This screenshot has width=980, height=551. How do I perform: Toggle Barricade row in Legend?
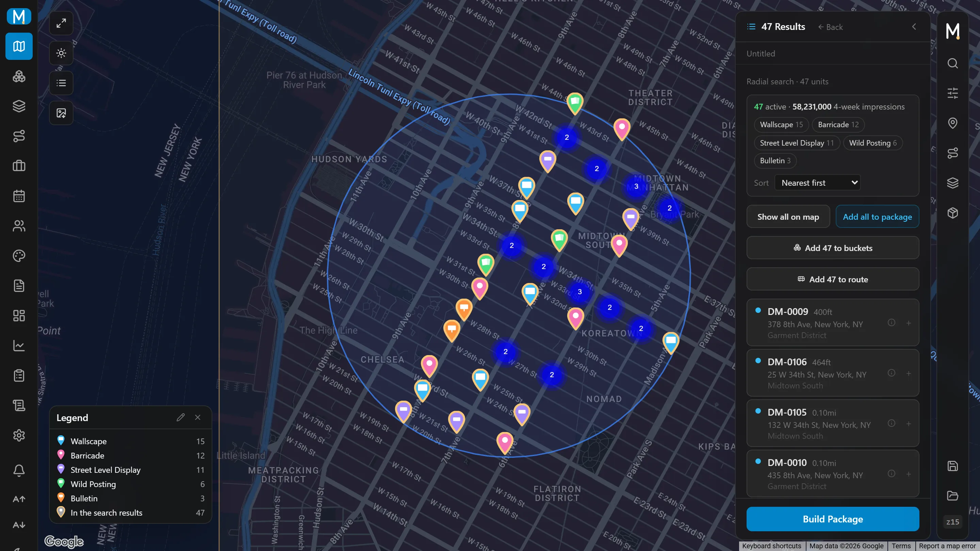(130, 455)
